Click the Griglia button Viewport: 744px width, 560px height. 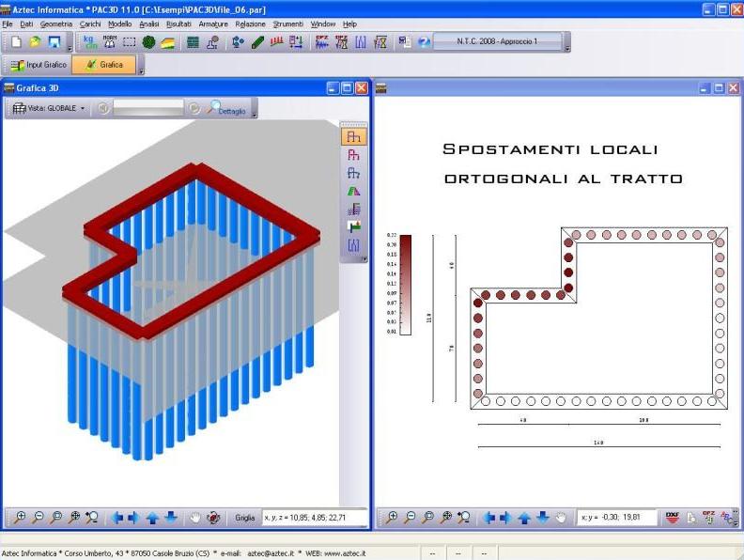(x=244, y=517)
